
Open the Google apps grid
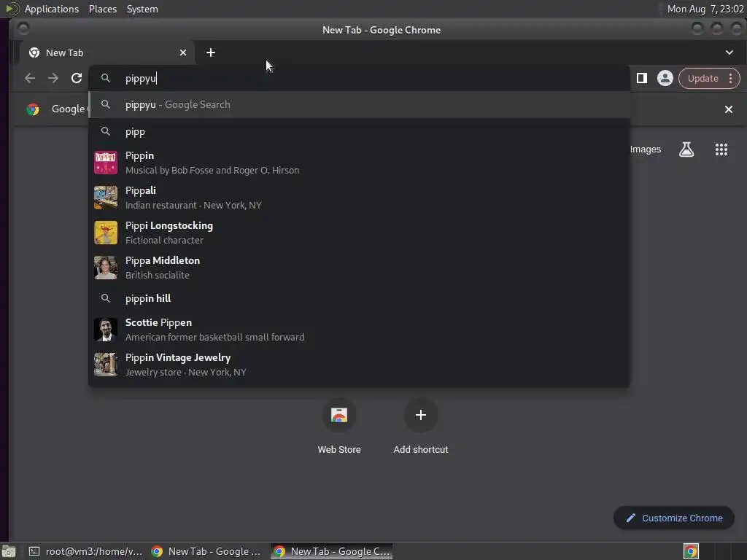coord(721,149)
